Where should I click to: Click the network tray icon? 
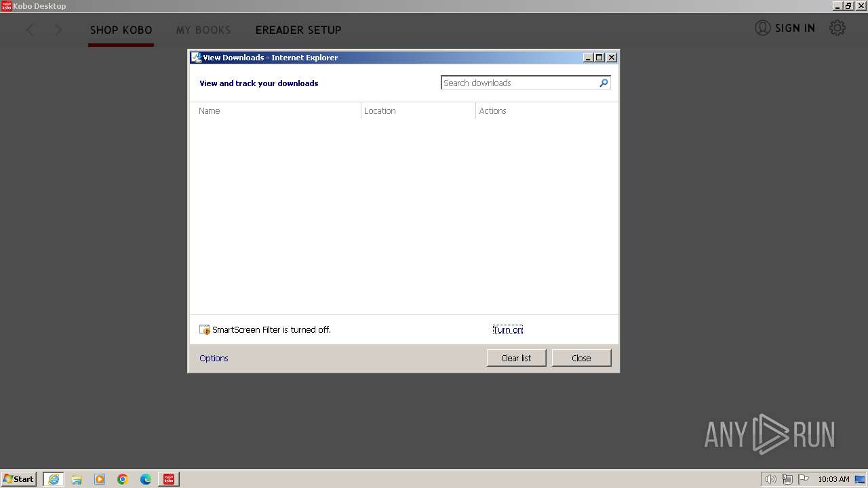click(x=787, y=479)
